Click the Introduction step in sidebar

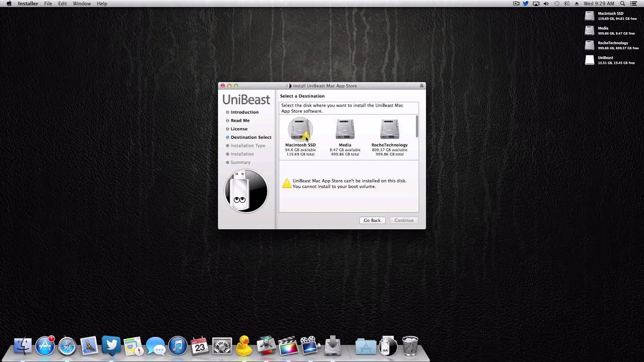click(x=245, y=112)
